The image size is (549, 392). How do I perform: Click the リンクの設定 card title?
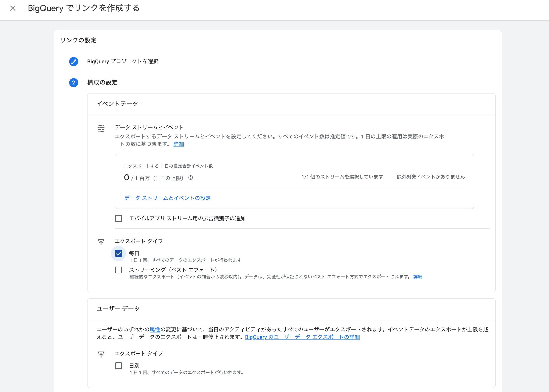(78, 40)
